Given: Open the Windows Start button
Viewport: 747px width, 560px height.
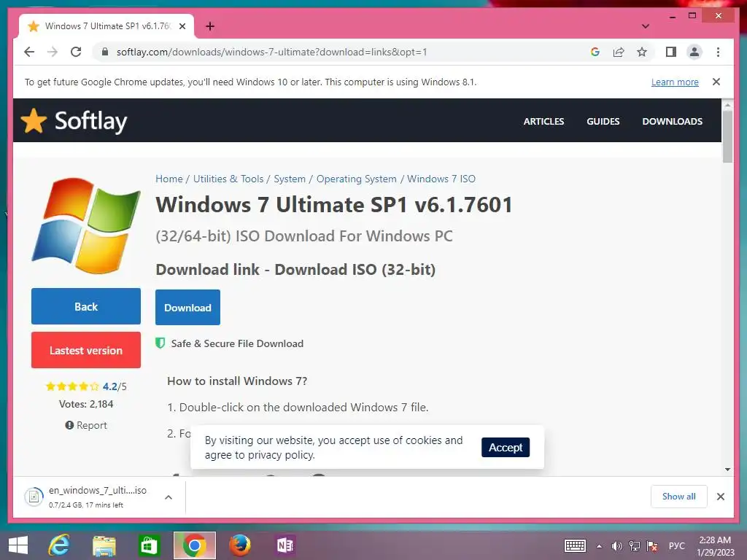Looking at the screenshot, I should pos(18,545).
